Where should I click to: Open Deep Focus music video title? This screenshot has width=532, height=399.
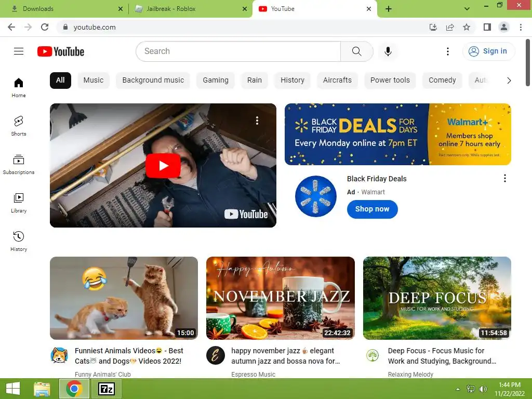click(442, 356)
